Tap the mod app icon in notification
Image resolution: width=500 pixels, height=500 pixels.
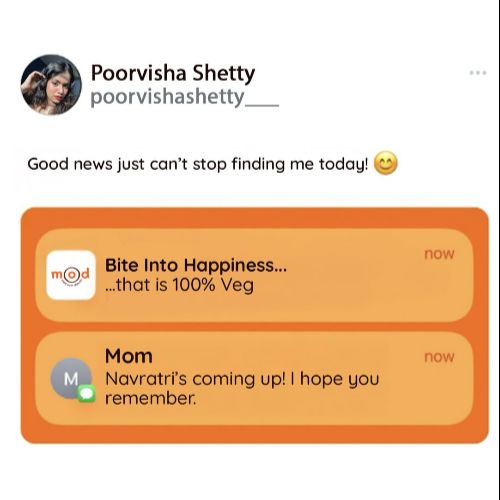point(71,275)
